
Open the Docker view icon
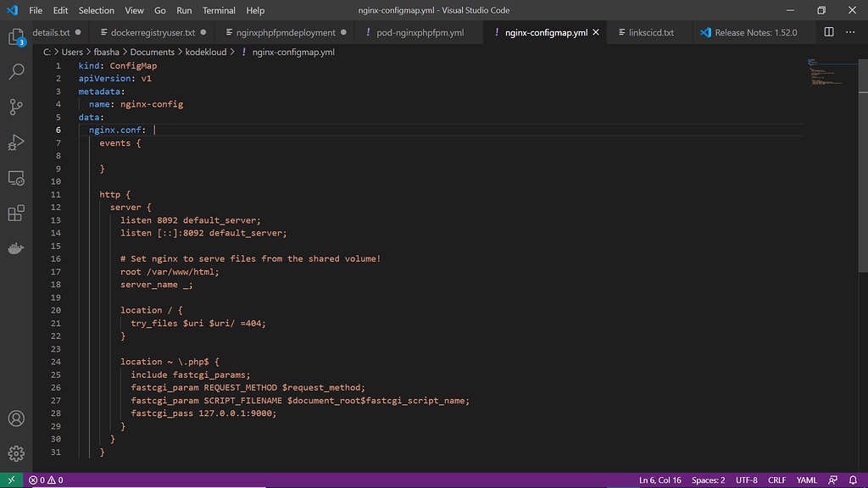[16, 248]
